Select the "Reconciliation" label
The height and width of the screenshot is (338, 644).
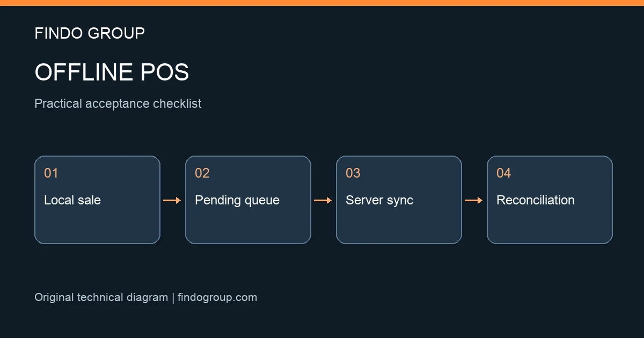tap(536, 200)
